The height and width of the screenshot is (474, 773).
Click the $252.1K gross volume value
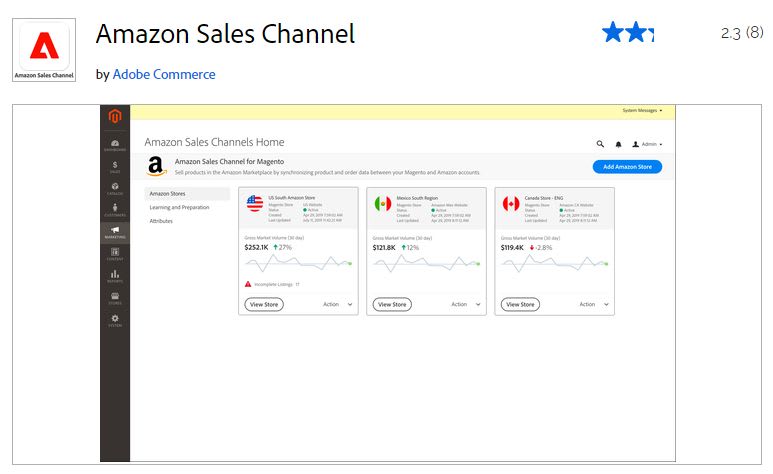[x=256, y=247]
